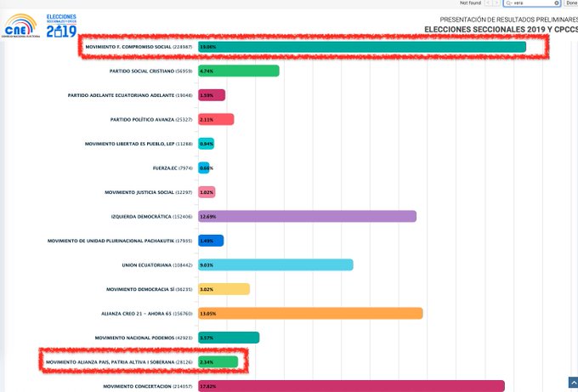Clear the find search text
Viewport: 578px width, 392px height.
(557, 3)
